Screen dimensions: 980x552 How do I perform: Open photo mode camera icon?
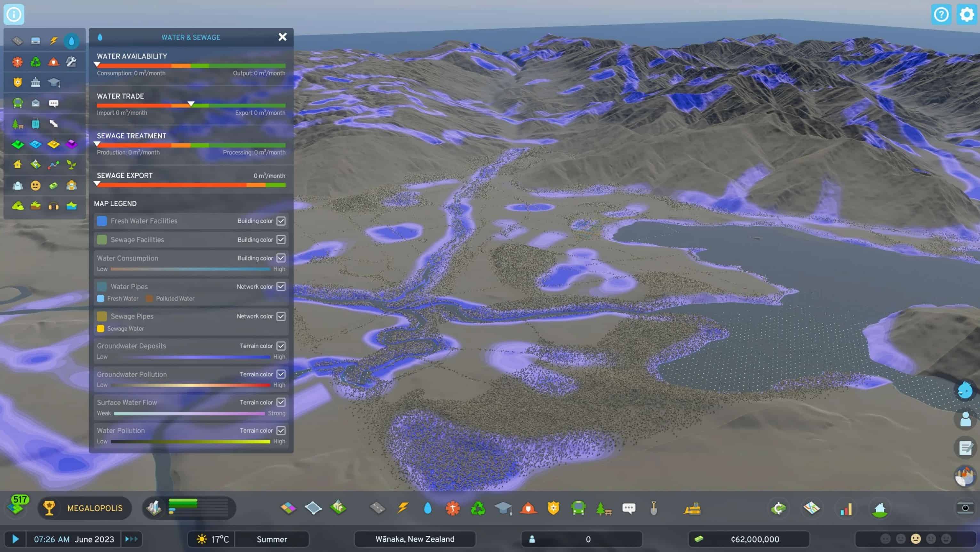pos(965,508)
